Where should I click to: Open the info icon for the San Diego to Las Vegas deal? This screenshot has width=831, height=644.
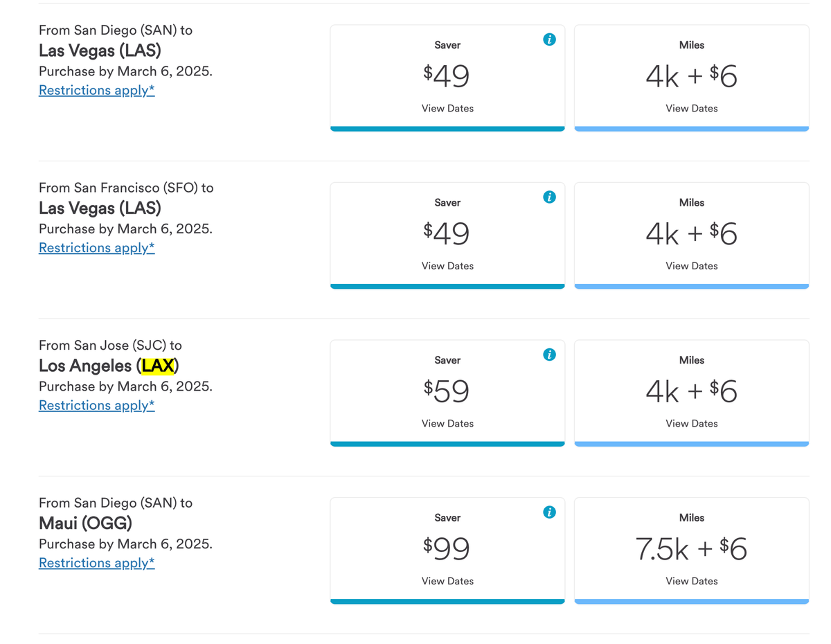coord(549,39)
